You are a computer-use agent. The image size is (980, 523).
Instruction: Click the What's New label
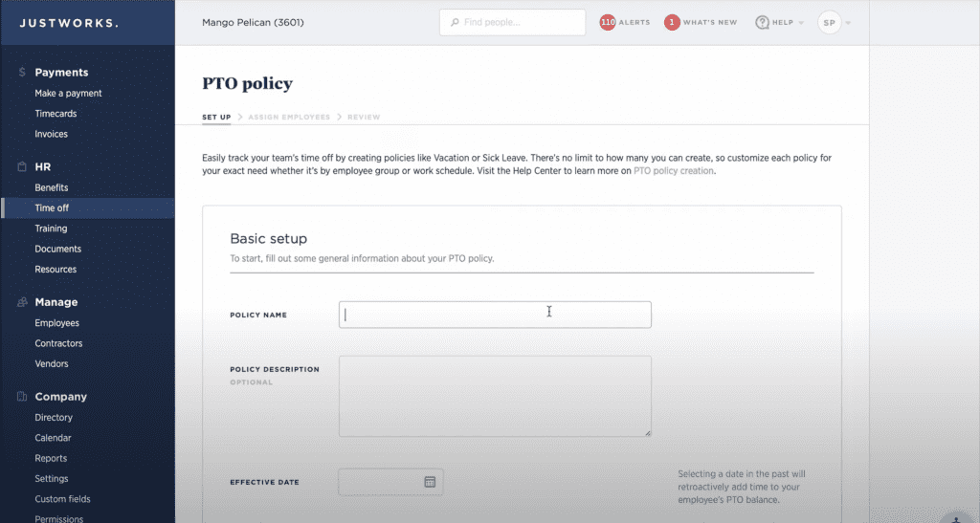[x=710, y=22]
